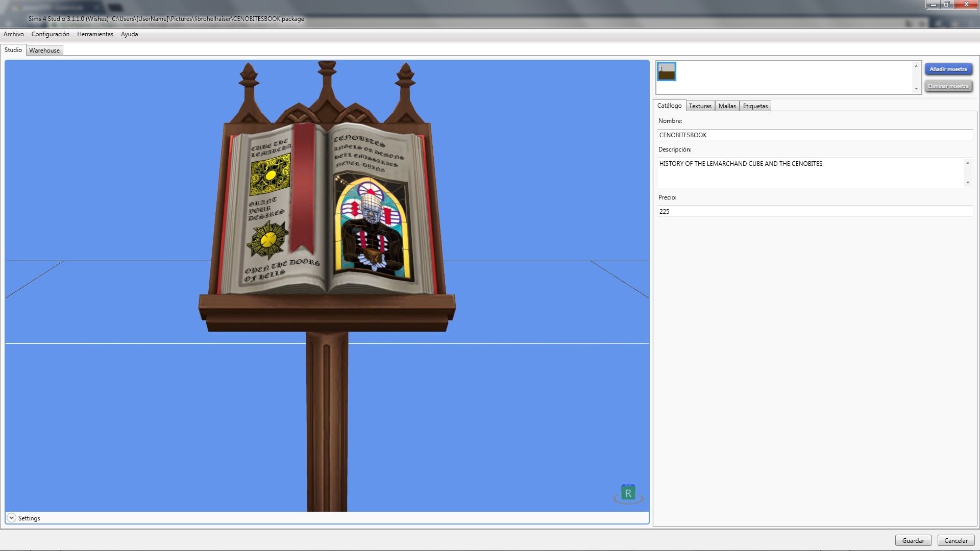Click the Añadir muestra button

[948, 69]
